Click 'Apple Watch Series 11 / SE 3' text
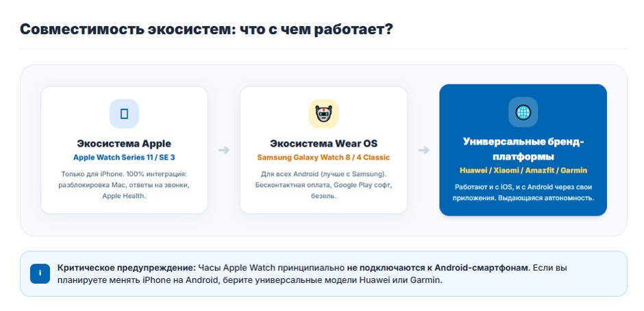This screenshot has height=311, width=644. click(124, 158)
